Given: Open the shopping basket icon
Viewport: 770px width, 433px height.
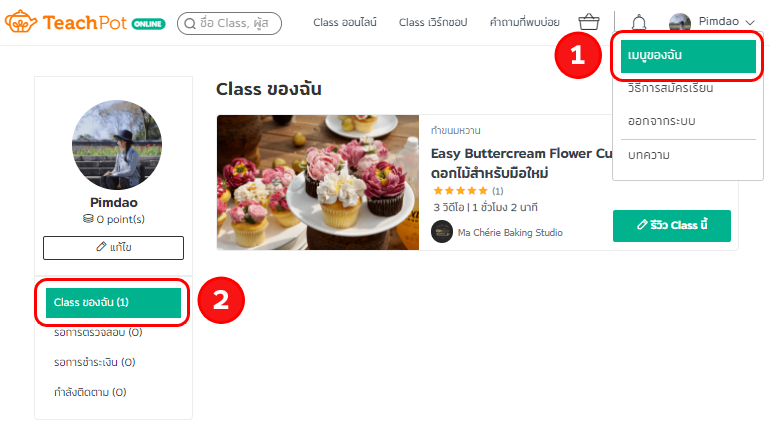Looking at the screenshot, I should click(589, 22).
